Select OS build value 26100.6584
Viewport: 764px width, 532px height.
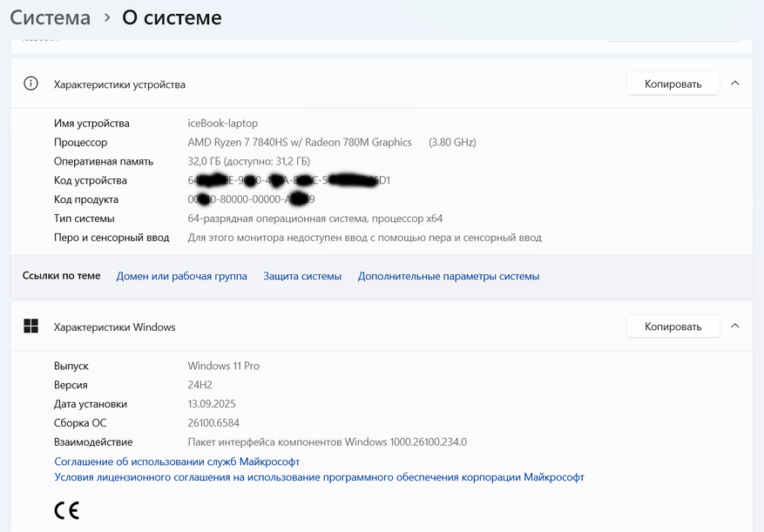(x=213, y=423)
